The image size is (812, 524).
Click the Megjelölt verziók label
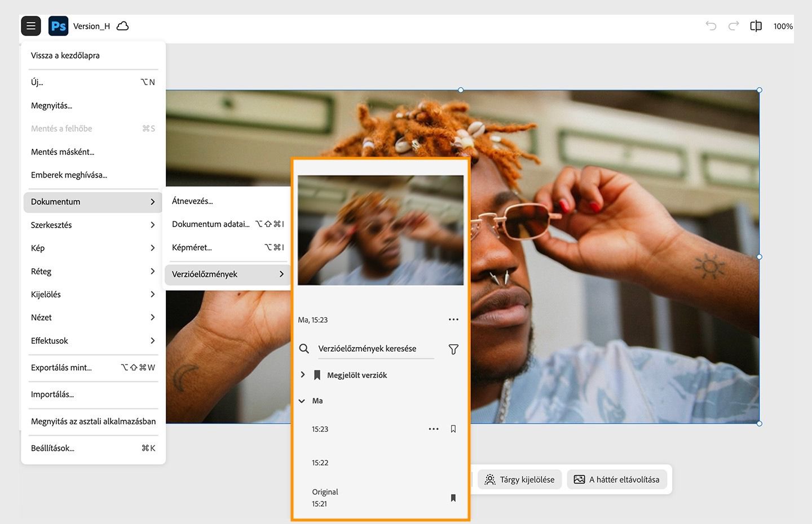coord(357,375)
